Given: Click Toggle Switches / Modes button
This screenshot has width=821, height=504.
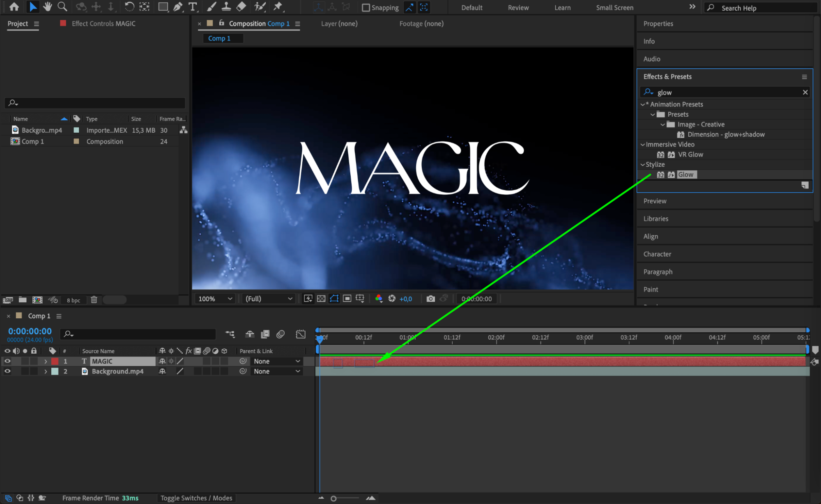Looking at the screenshot, I should coord(196,498).
